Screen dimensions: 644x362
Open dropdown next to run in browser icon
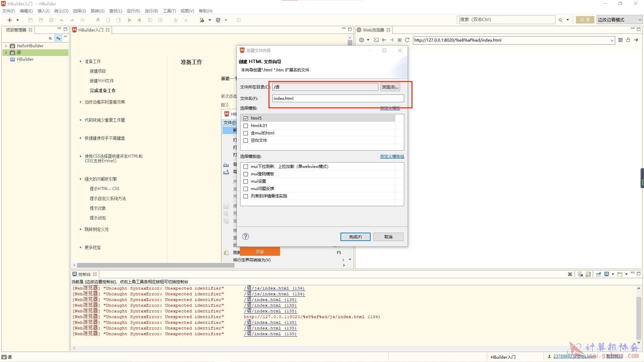(x=210, y=20)
